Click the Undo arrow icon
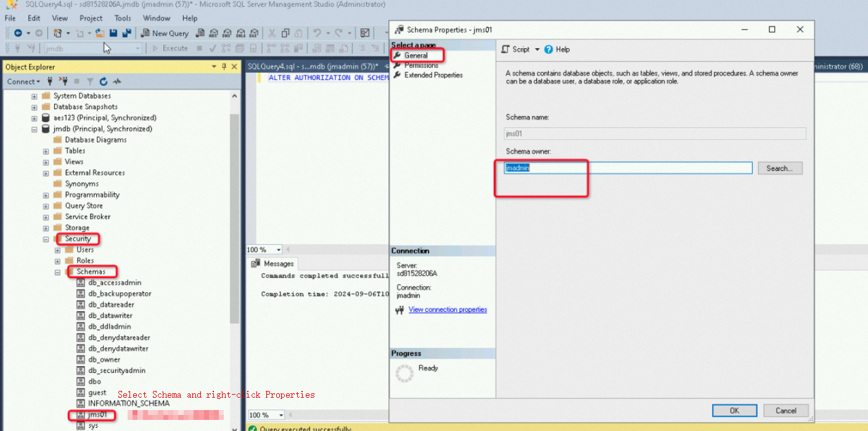This screenshot has height=431, width=868. [x=317, y=33]
